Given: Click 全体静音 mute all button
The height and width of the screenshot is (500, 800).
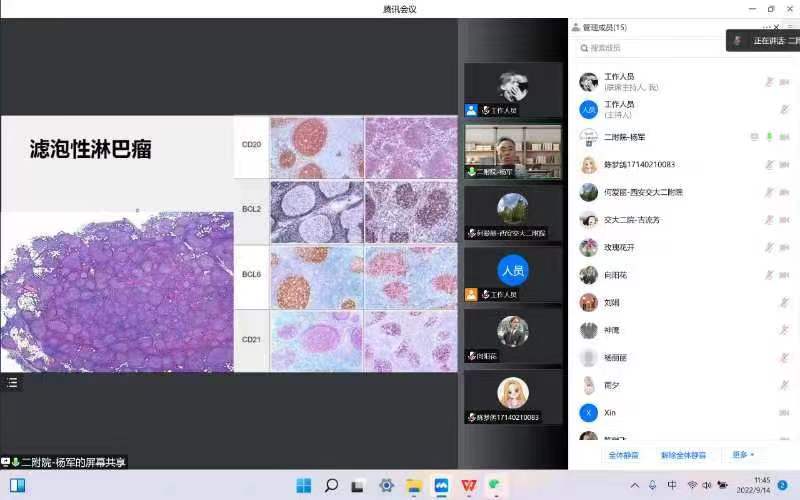Looking at the screenshot, I should [624, 455].
